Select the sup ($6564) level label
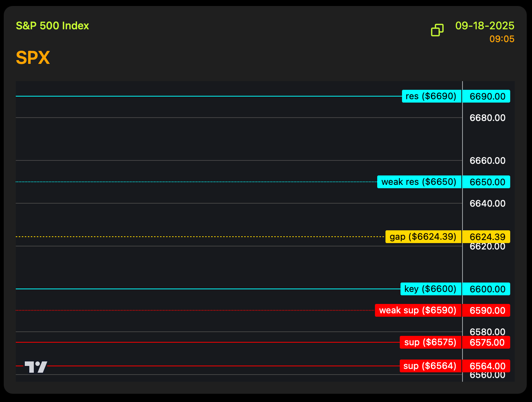This screenshot has height=402, width=532. pyautogui.click(x=431, y=366)
